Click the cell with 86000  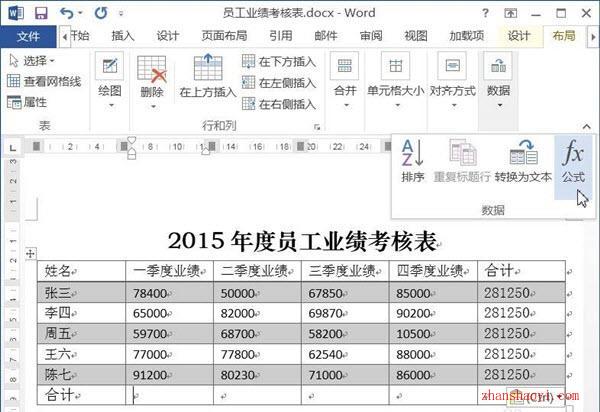click(433, 375)
